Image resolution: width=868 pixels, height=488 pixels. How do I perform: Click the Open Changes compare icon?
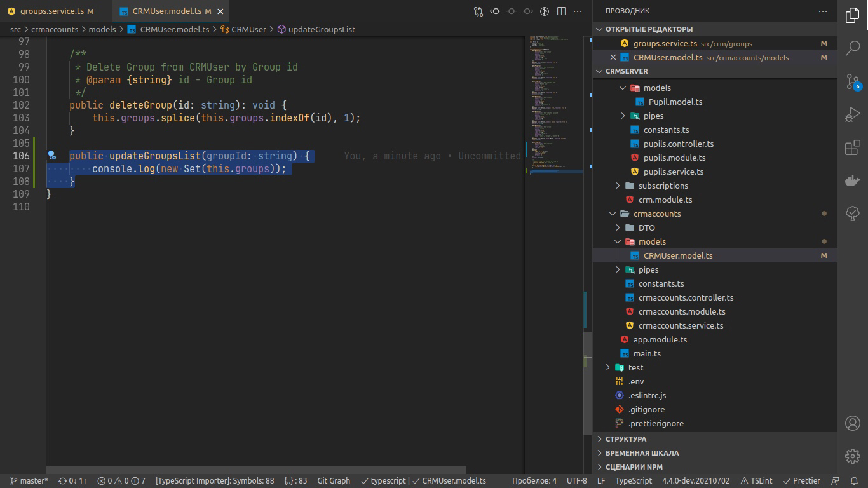(x=478, y=11)
